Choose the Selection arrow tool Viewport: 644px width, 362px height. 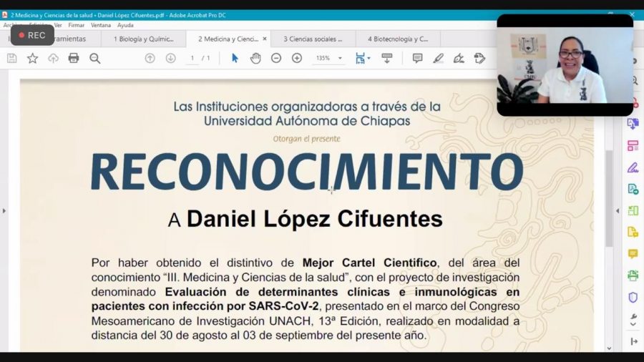(235, 58)
